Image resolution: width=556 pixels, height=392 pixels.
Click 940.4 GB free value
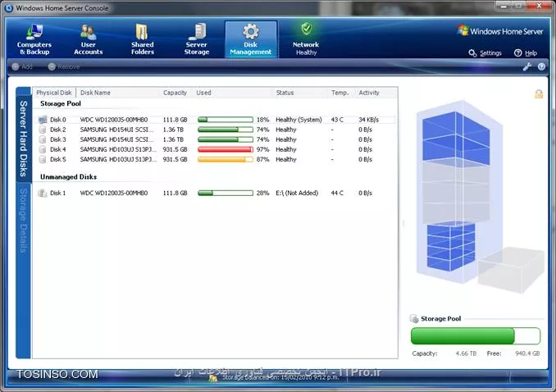point(527,353)
